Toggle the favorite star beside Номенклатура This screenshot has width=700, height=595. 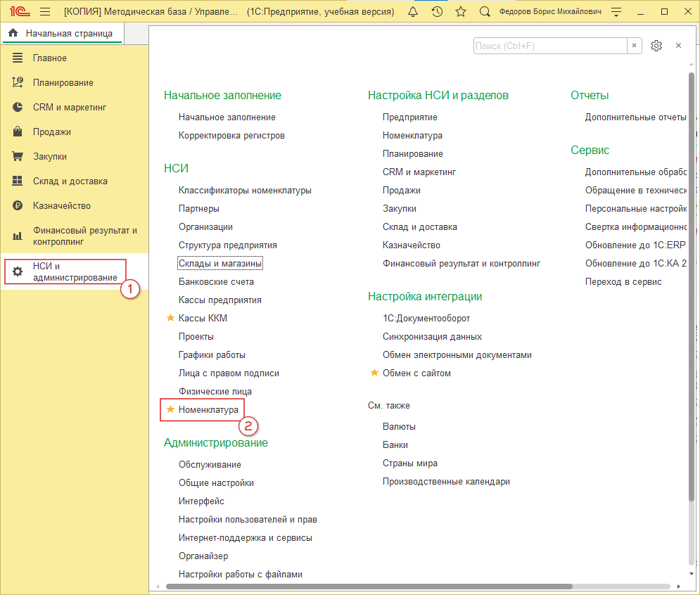pyautogui.click(x=170, y=410)
